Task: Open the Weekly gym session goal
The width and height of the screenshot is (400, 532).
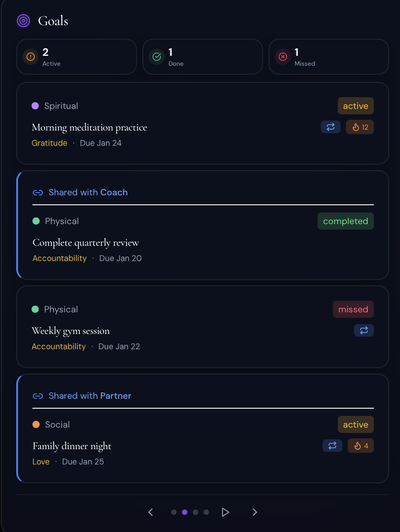Action: pyautogui.click(x=71, y=331)
